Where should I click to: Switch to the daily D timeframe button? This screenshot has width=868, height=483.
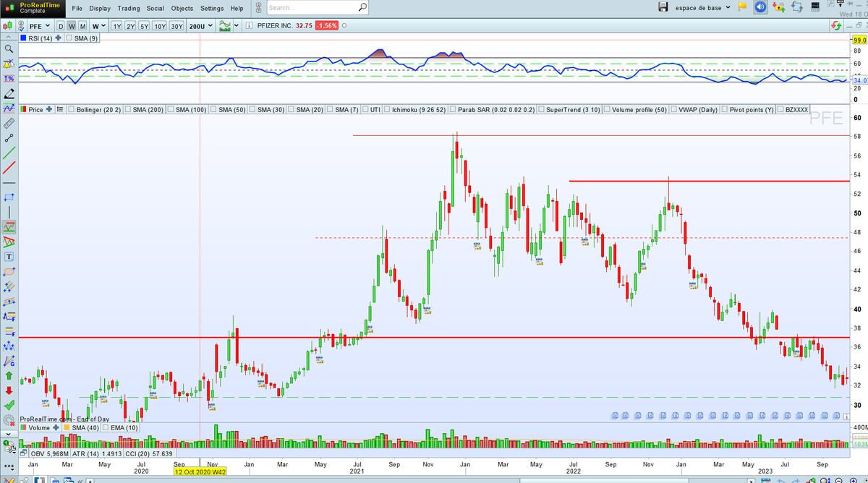pyautogui.click(x=61, y=26)
